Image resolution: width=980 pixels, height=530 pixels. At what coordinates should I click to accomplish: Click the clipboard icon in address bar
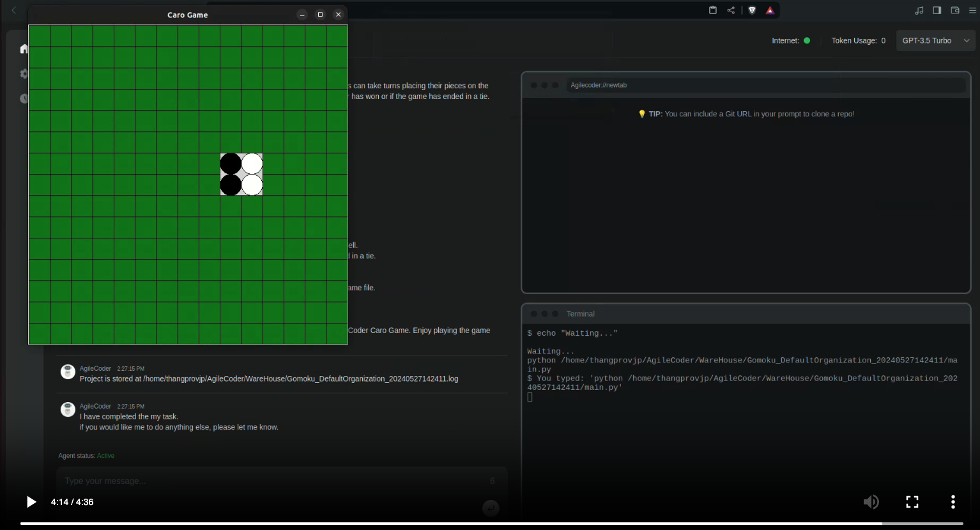click(713, 10)
